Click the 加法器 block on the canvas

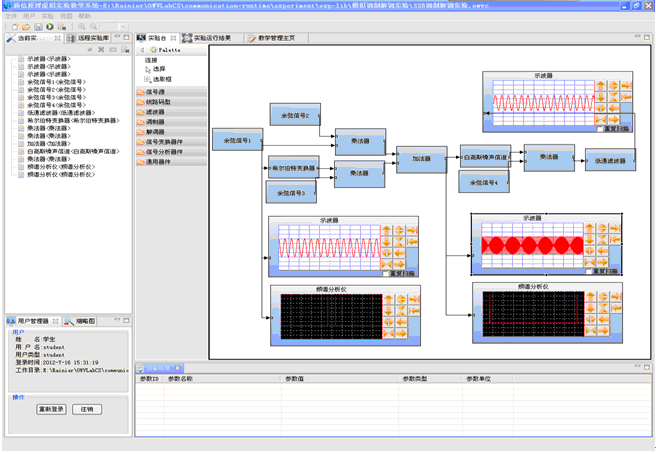pyautogui.click(x=420, y=159)
